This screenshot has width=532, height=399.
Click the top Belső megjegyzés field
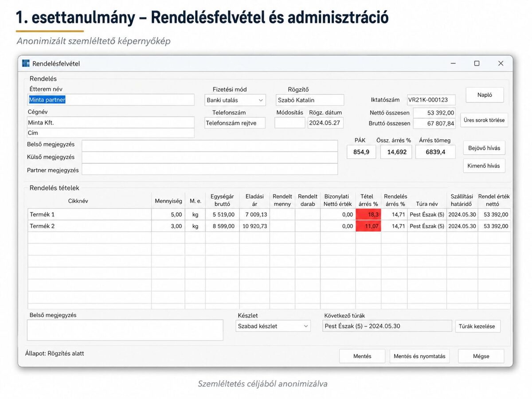pos(210,146)
